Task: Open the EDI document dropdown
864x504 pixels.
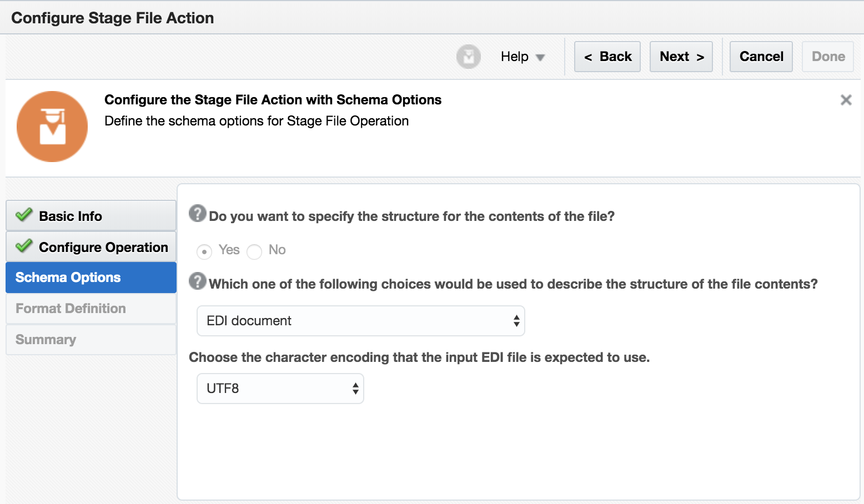Action: tap(360, 321)
